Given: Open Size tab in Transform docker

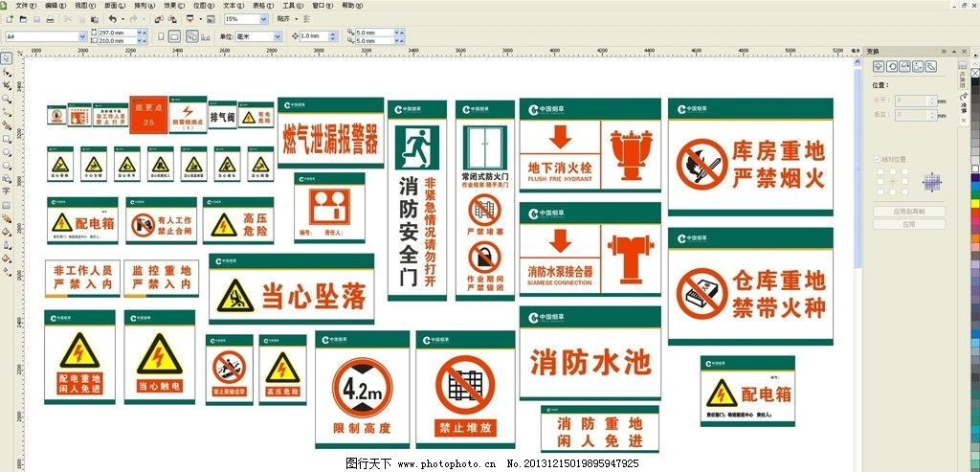Looking at the screenshot, I should coord(918,66).
